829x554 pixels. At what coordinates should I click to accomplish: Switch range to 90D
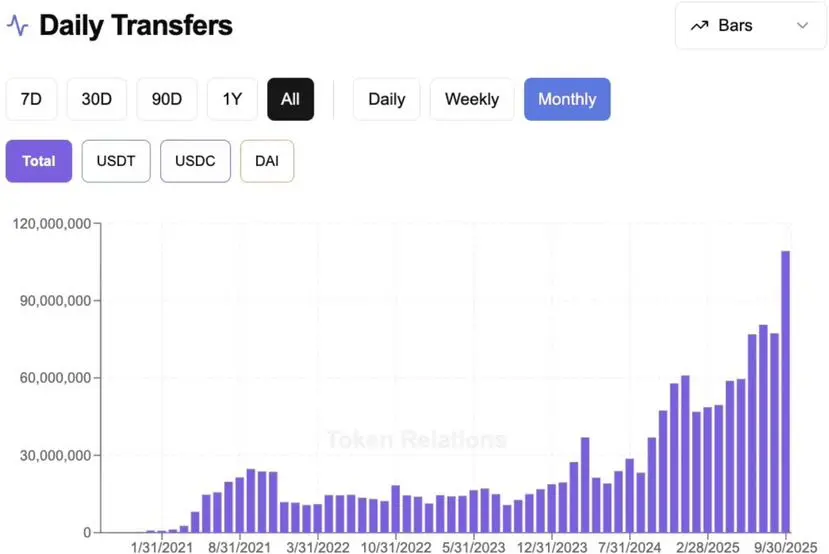tap(167, 99)
